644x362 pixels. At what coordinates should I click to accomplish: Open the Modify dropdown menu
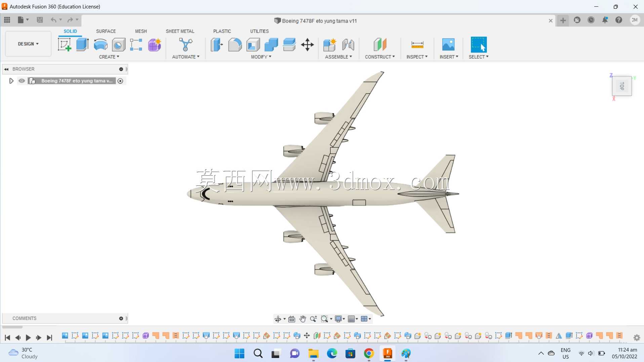click(261, 57)
